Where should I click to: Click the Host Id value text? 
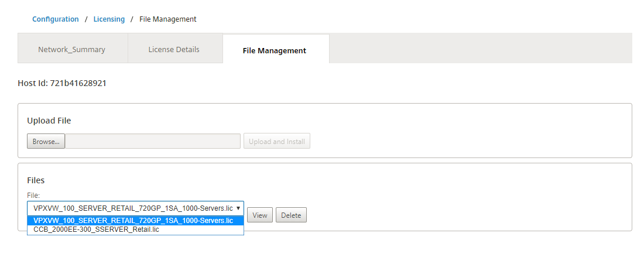click(78, 83)
